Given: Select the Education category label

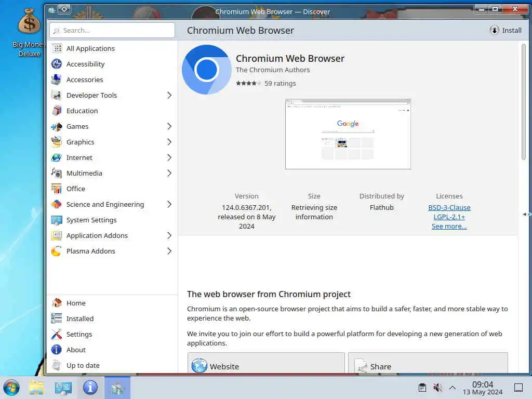Looking at the screenshot, I should 82,111.
